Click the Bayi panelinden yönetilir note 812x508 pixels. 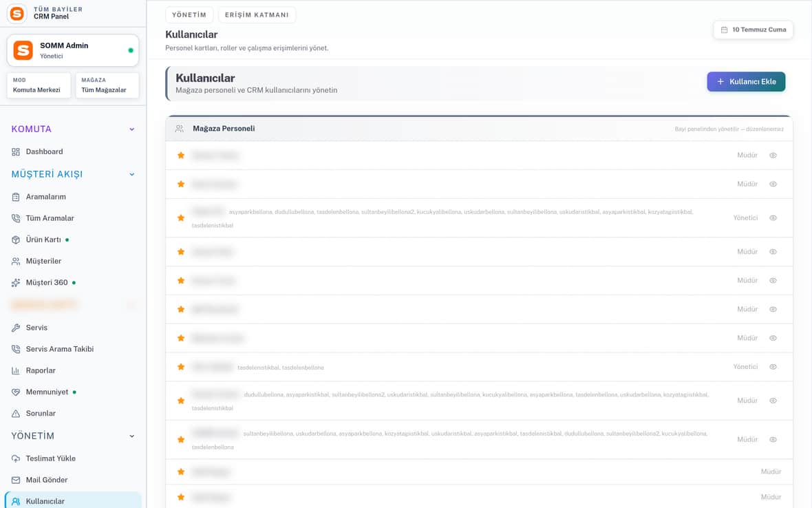click(729, 129)
